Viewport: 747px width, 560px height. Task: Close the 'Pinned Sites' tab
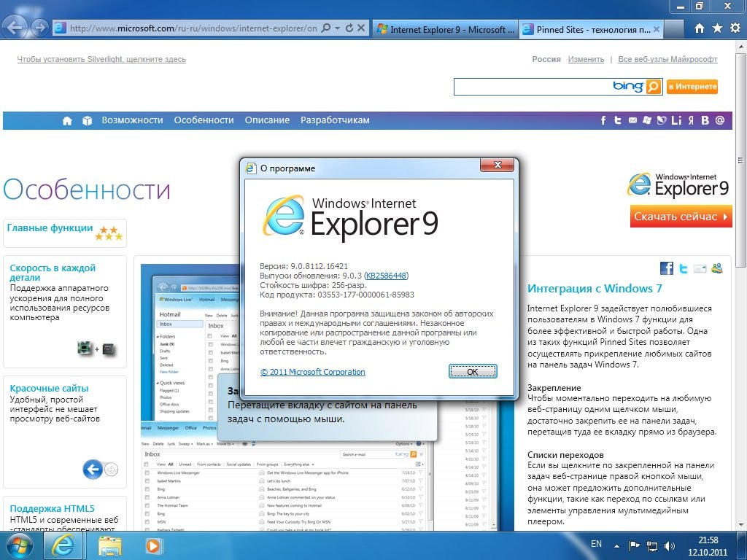657,29
